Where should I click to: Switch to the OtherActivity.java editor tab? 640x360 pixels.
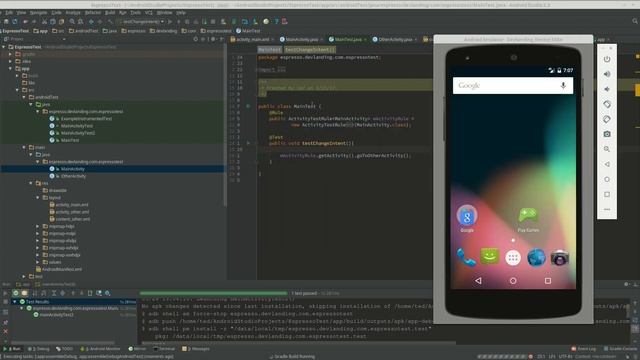point(395,40)
